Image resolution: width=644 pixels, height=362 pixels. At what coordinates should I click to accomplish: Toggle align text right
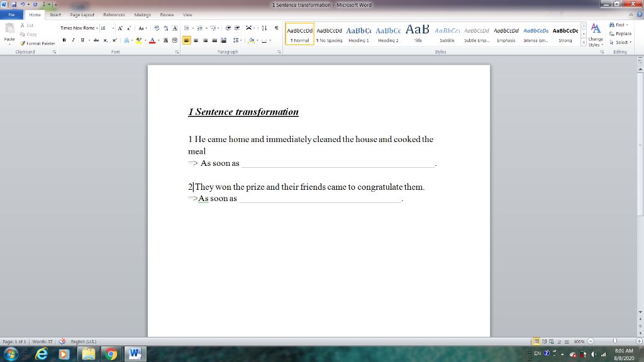coord(205,40)
